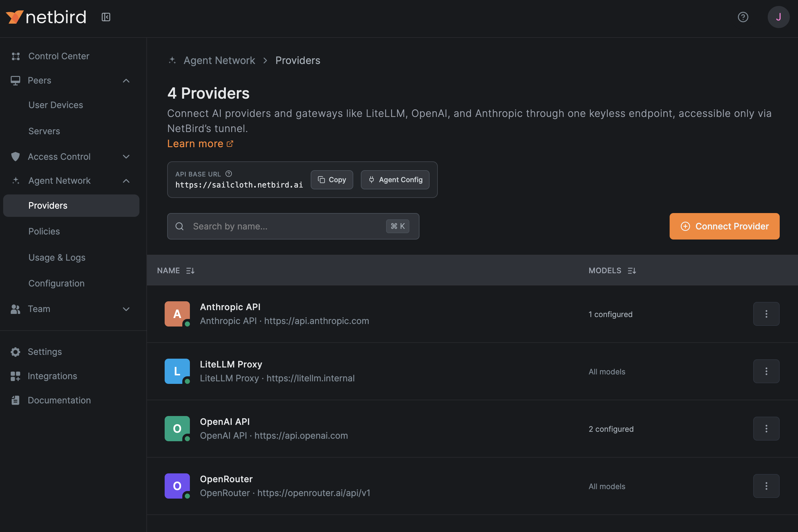Click the sailcloth.netbird.ai URL text
Image resolution: width=798 pixels, height=532 pixels.
coord(239,185)
